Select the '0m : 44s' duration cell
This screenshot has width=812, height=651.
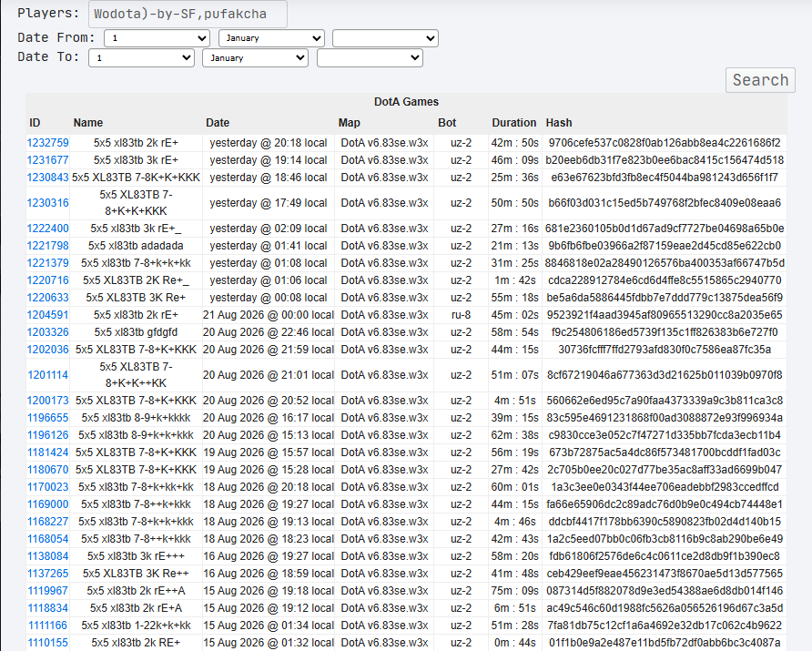point(514,643)
